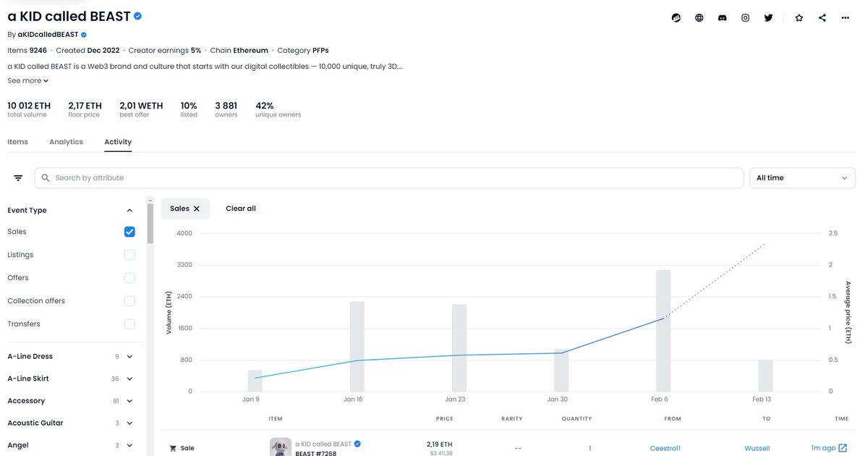The height and width of the screenshot is (456, 868).
Task: Switch to the Analytics tab
Action: click(x=66, y=141)
